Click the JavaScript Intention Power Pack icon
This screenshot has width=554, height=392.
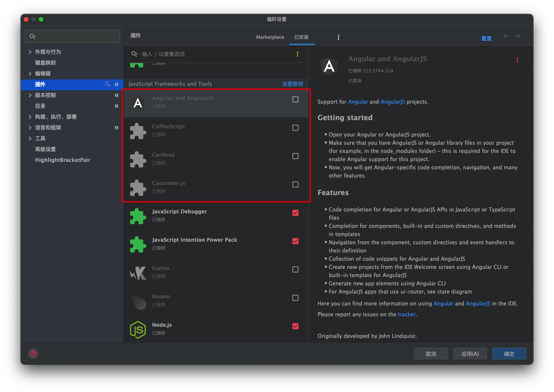pyautogui.click(x=138, y=245)
